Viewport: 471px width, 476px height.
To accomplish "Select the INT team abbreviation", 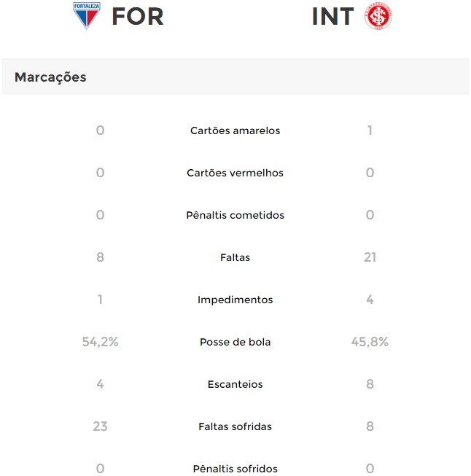I will (332, 16).
